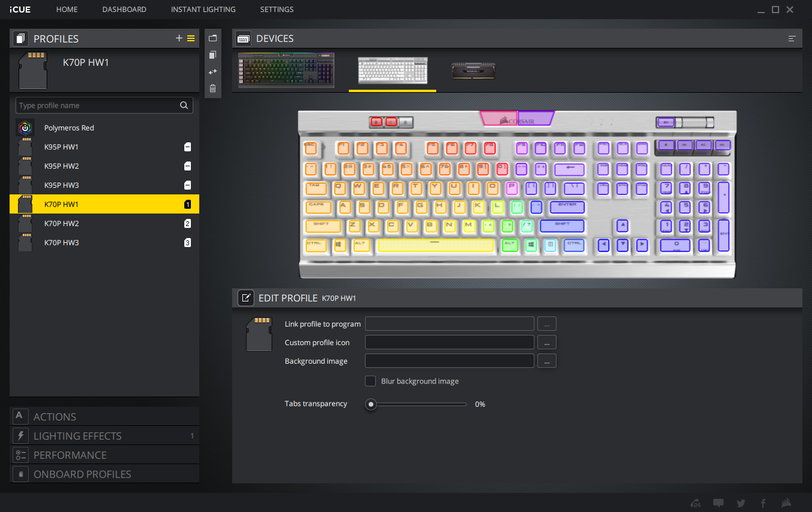Copy the selected profile
Viewport: 812px width, 512px height.
212,54
